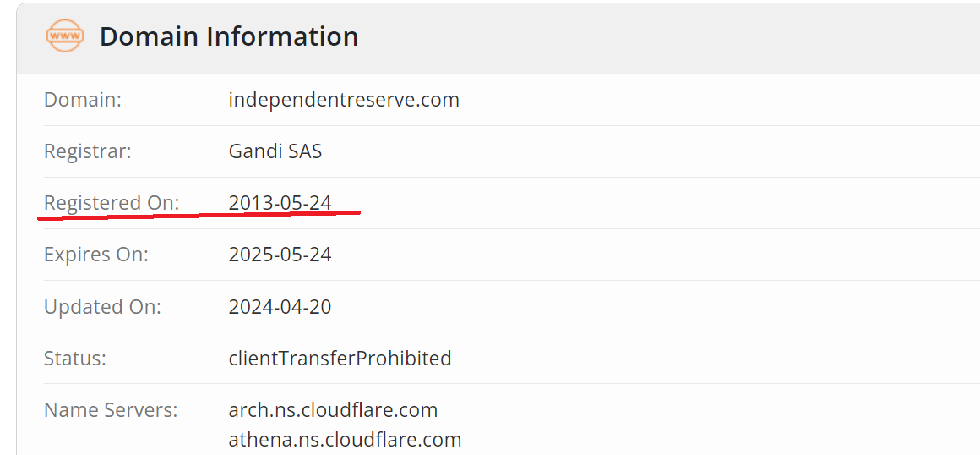This screenshot has height=455, width=980.
Task: Click the Expires On label
Action: coord(96,255)
